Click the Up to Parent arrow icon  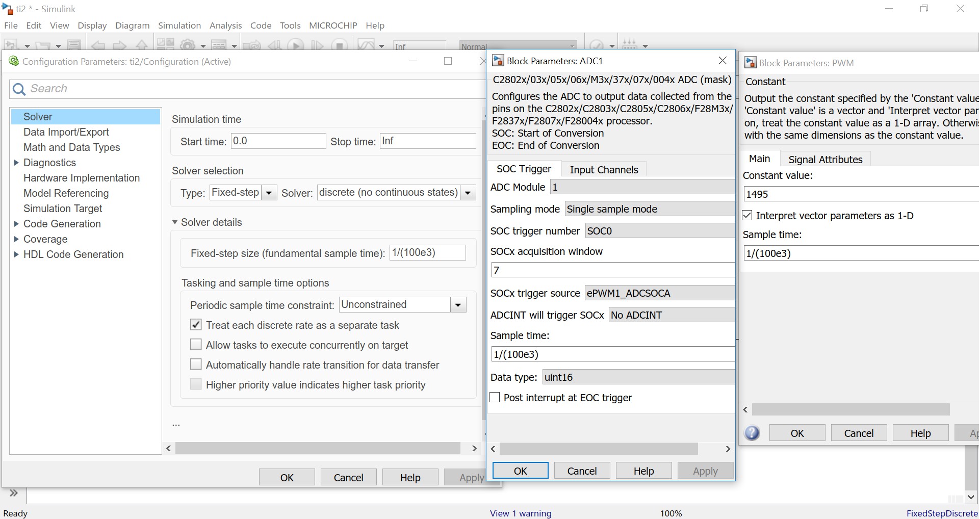(x=142, y=45)
